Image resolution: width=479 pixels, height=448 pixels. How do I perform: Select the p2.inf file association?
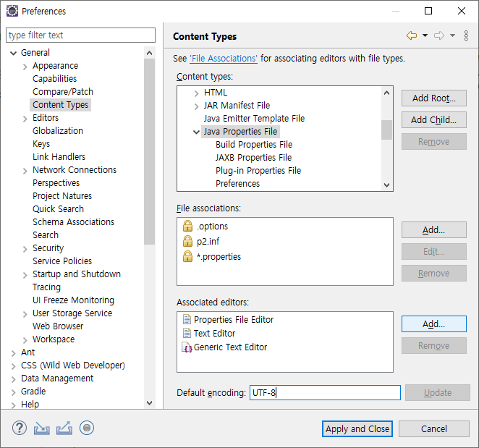(x=208, y=242)
